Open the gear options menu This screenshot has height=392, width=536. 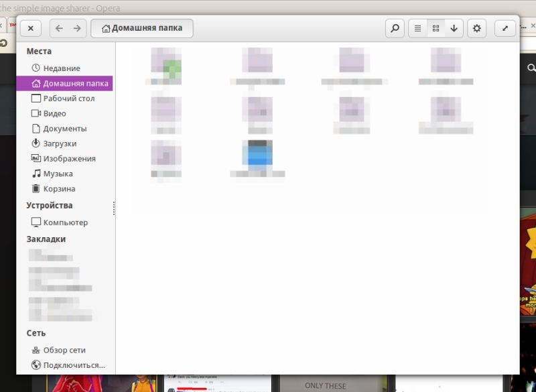pyautogui.click(x=476, y=28)
